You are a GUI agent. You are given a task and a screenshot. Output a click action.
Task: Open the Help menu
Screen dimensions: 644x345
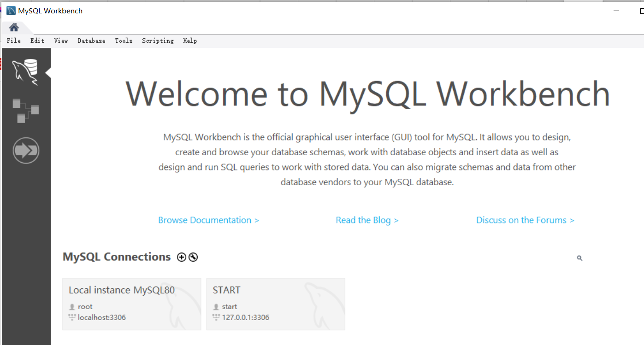click(190, 41)
